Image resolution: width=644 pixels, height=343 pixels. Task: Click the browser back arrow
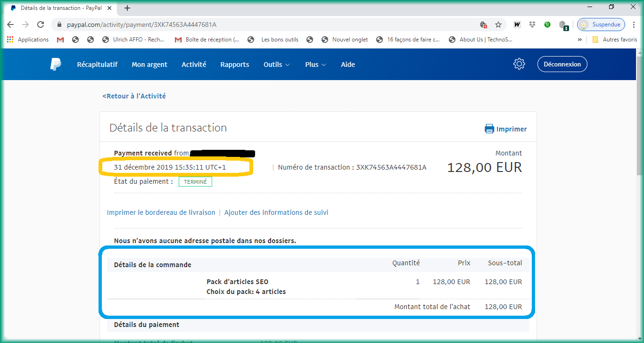tap(10, 24)
